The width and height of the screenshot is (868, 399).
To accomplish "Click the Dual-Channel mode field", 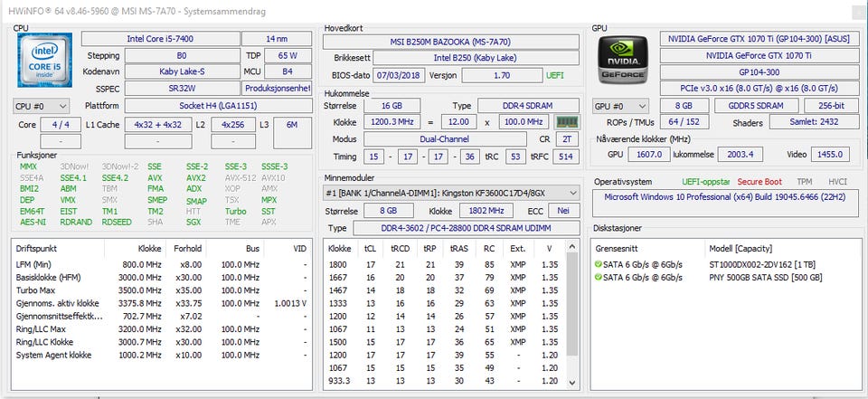I will tap(445, 139).
